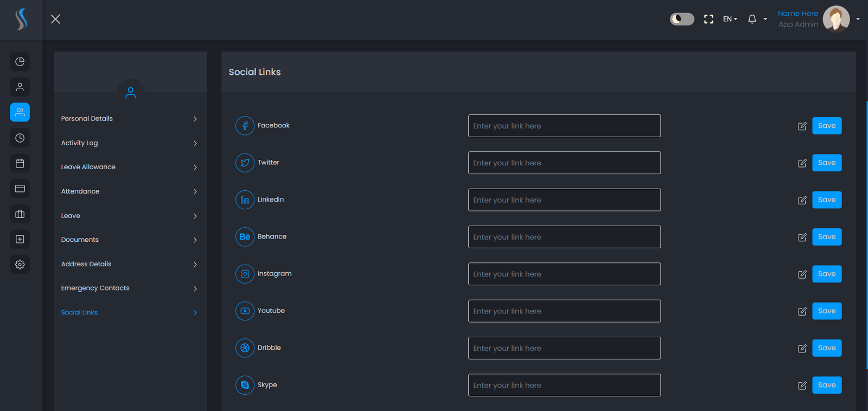Expand Emergency Contacts chevron
The image size is (868, 411).
(195, 288)
